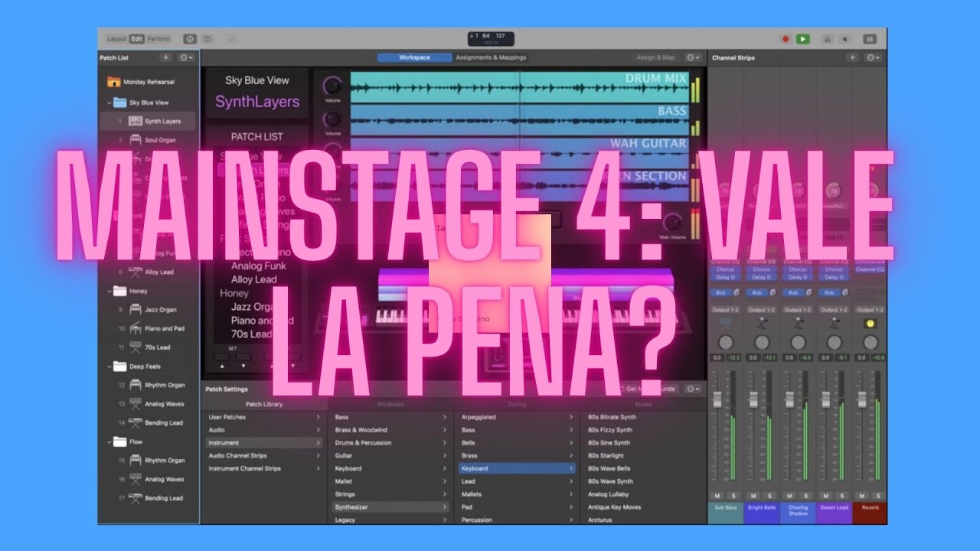This screenshot has width=980, height=551.
Task: Click the 70s Lead patch icon
Action: coord(135,347)
